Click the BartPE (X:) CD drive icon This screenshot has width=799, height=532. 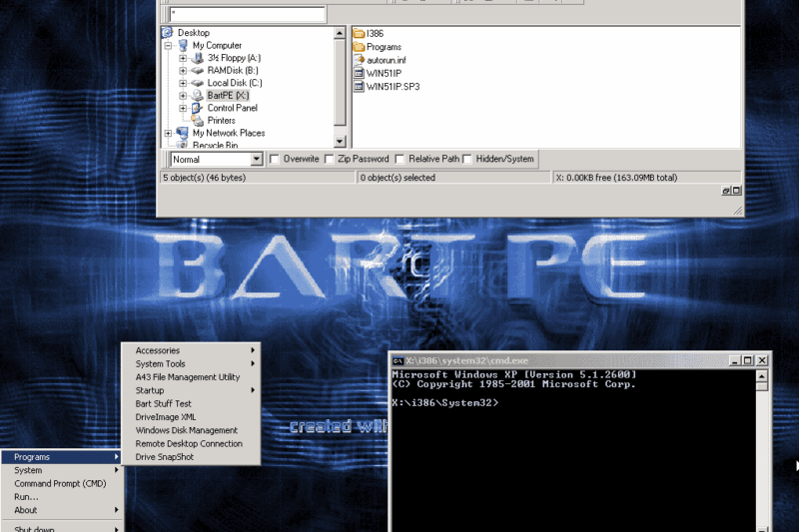pyautogui.click(x=197, y=95)
